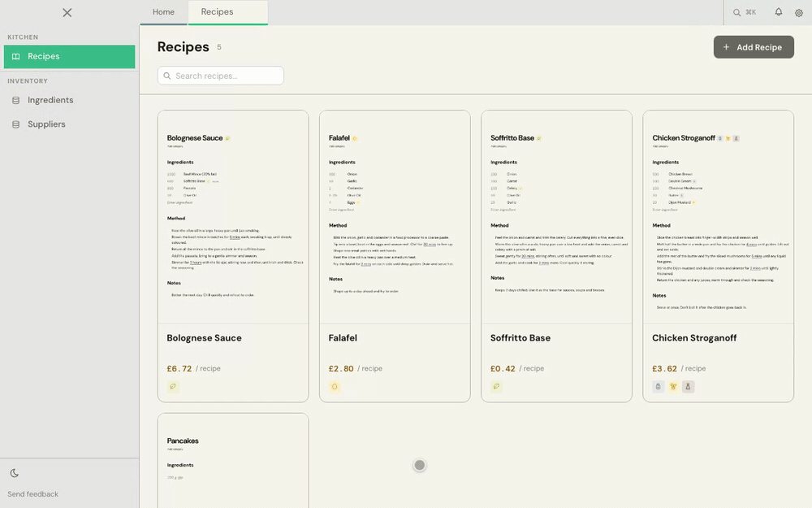Open the Bolognese Sauce recipe preview thumbnail

click(x=233, y=217)
